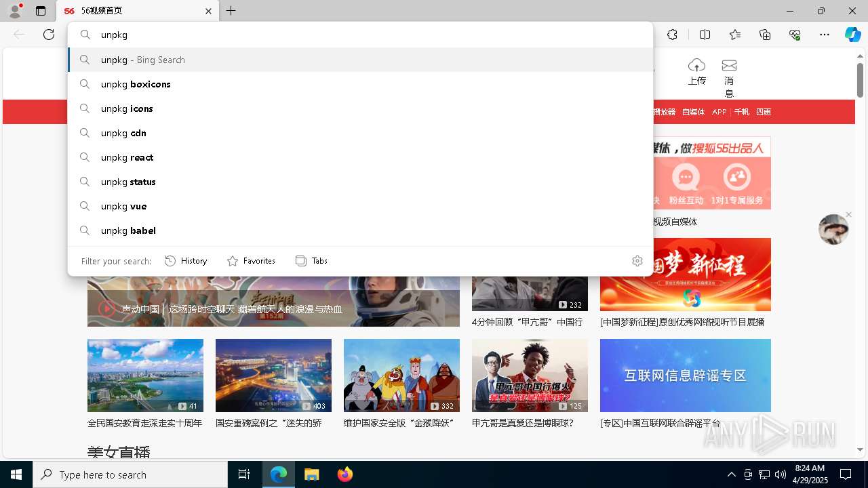Choose the 'unpkg boxicons' suggestion
The image size is (868, 488).
360,84
